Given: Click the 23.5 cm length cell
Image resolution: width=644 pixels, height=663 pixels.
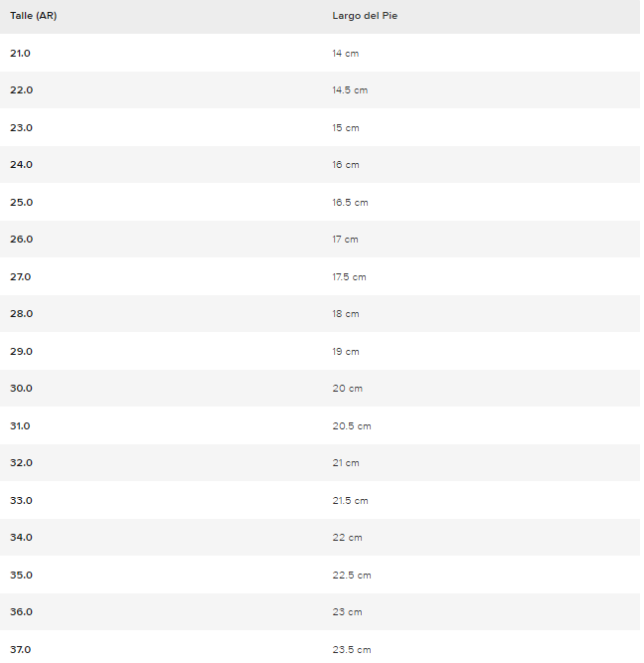Looking at the screenshot, I should [352, 649].
